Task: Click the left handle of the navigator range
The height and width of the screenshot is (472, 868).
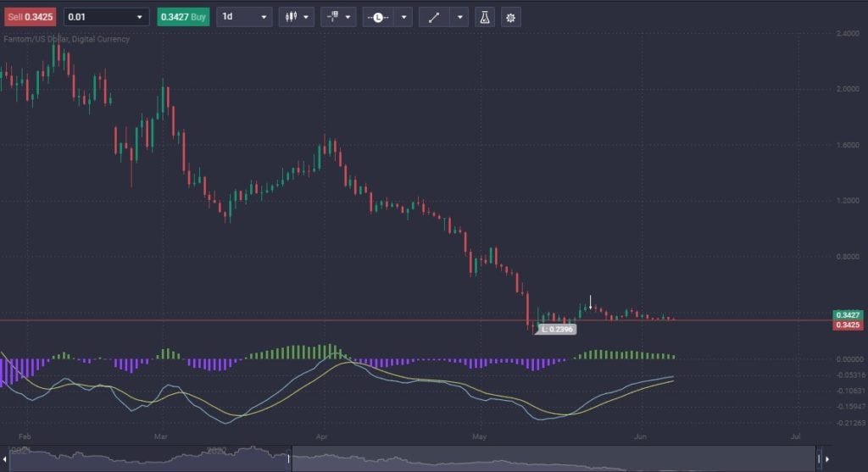Action: pos(290,460)
